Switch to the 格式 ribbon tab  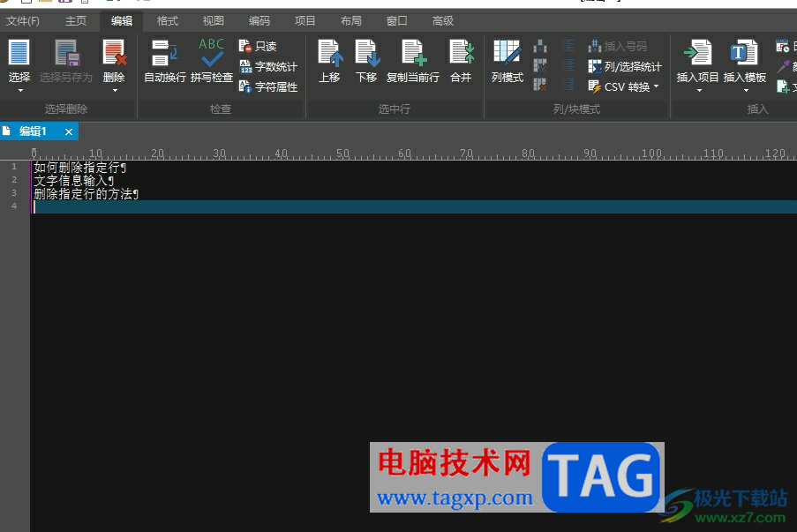coord(167,21)
